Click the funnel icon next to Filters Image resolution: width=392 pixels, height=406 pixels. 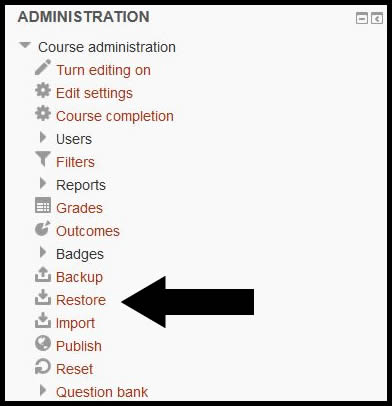[x=43, y=159]
